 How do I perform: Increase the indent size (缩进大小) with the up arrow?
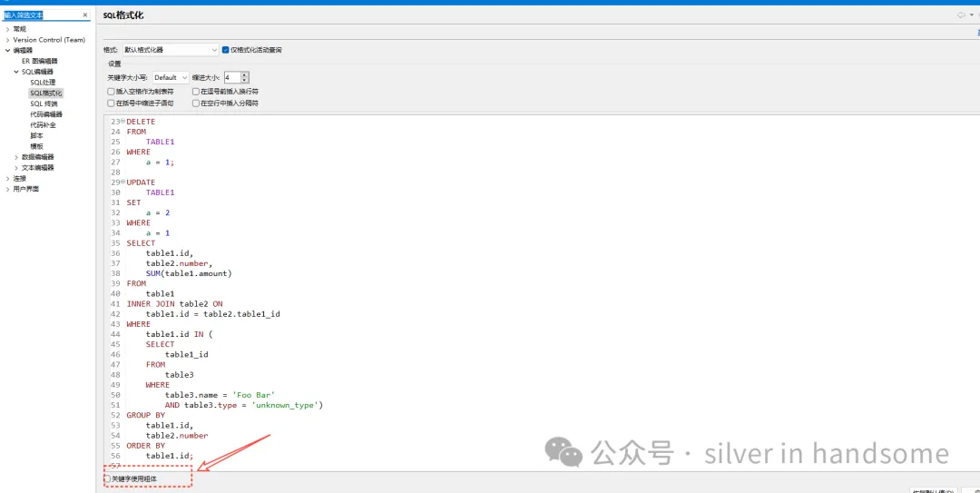point(245,74)
